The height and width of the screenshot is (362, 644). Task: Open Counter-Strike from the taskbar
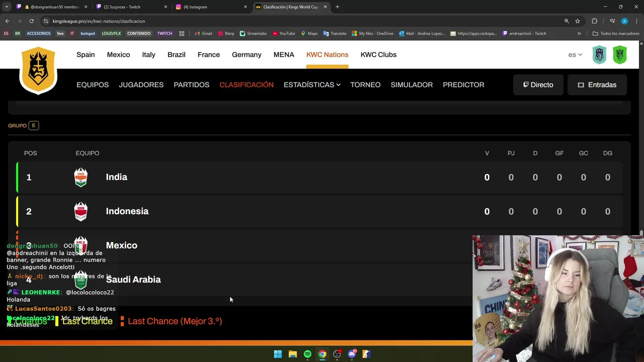click(x=367, y=354)
